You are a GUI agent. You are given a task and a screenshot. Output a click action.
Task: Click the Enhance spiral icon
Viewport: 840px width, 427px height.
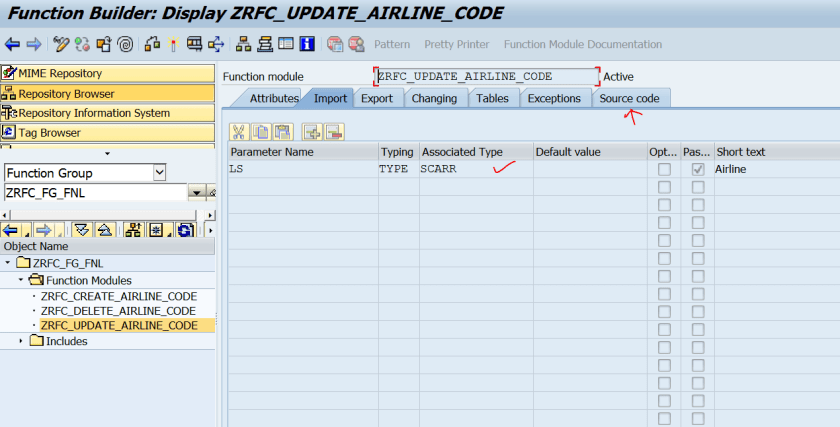click(x=125, y=44)
